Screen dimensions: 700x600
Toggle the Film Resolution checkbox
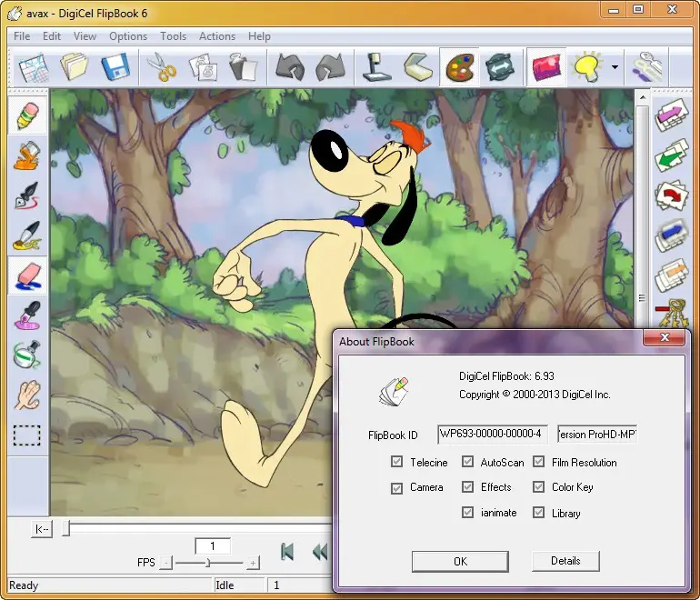pos(538,462)
